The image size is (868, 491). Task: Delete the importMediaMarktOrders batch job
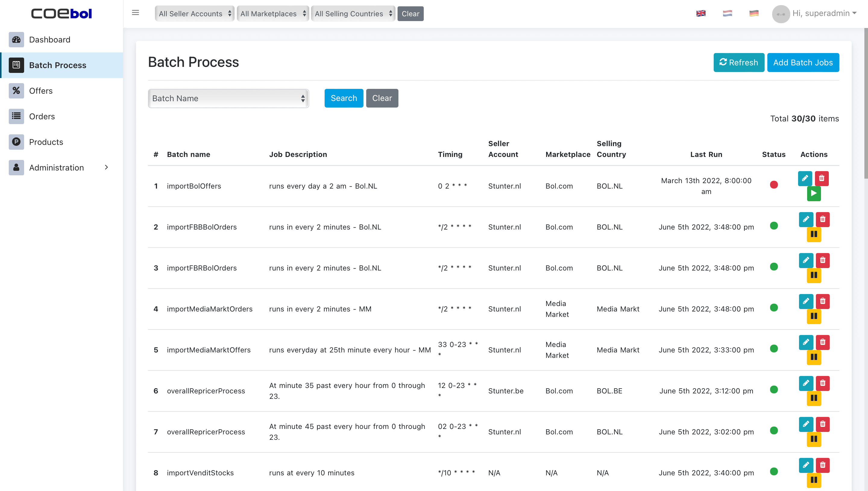pos(823,301)
